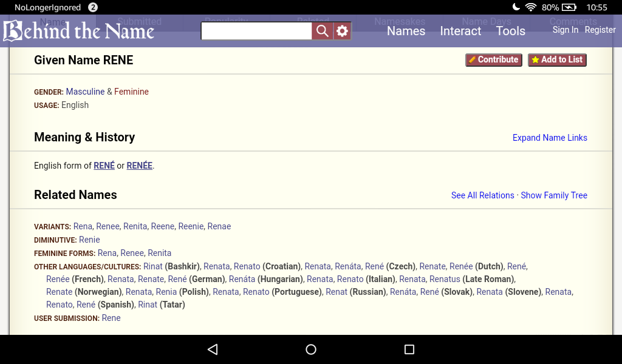Open the RENÉE name link
622x364 pixels.
point(139,166)
